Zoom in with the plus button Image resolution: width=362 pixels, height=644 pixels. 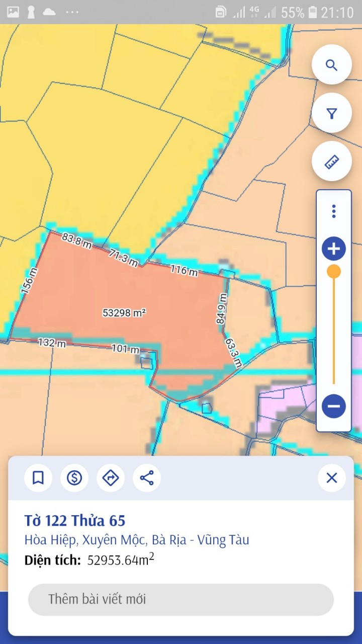(334, 249)
